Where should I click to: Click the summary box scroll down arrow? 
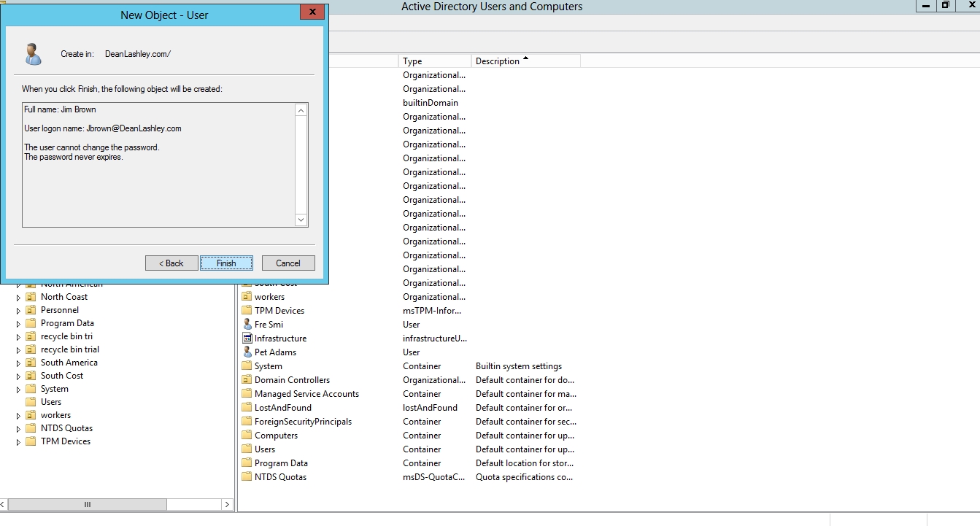(301, 220)
